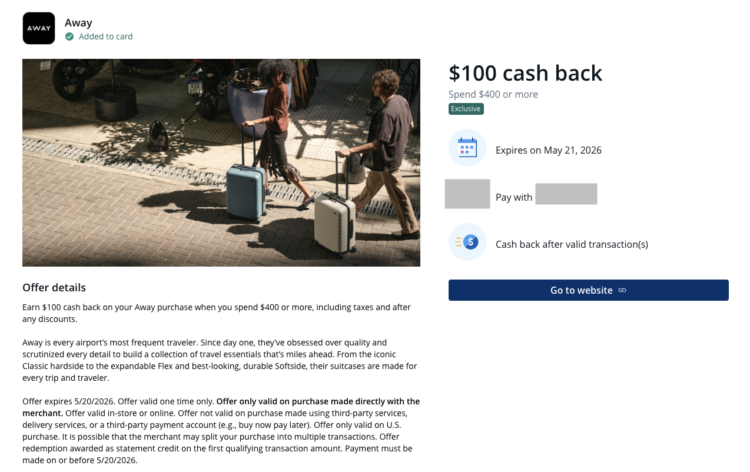Click the Away merchant name

click(x=78, y=22)
